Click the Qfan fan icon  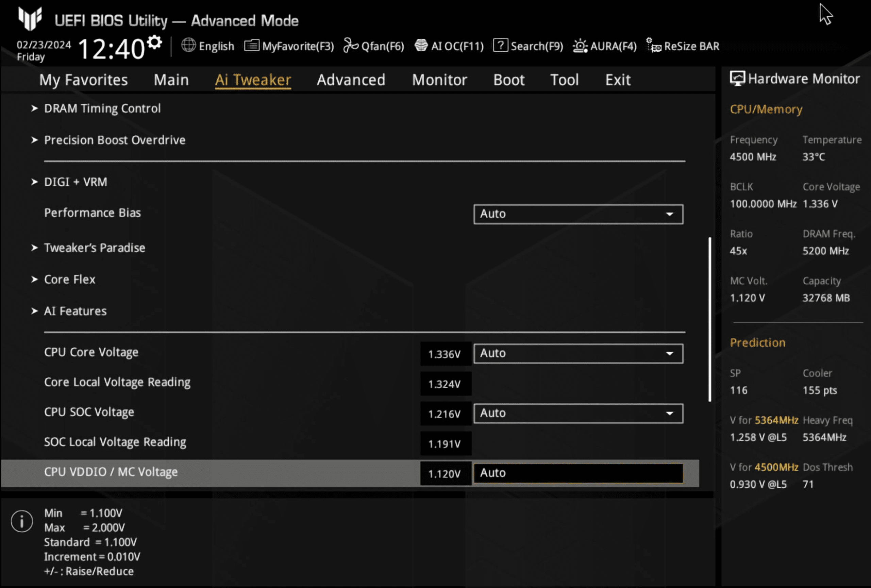pyautogui.click(x=351, y=45)
